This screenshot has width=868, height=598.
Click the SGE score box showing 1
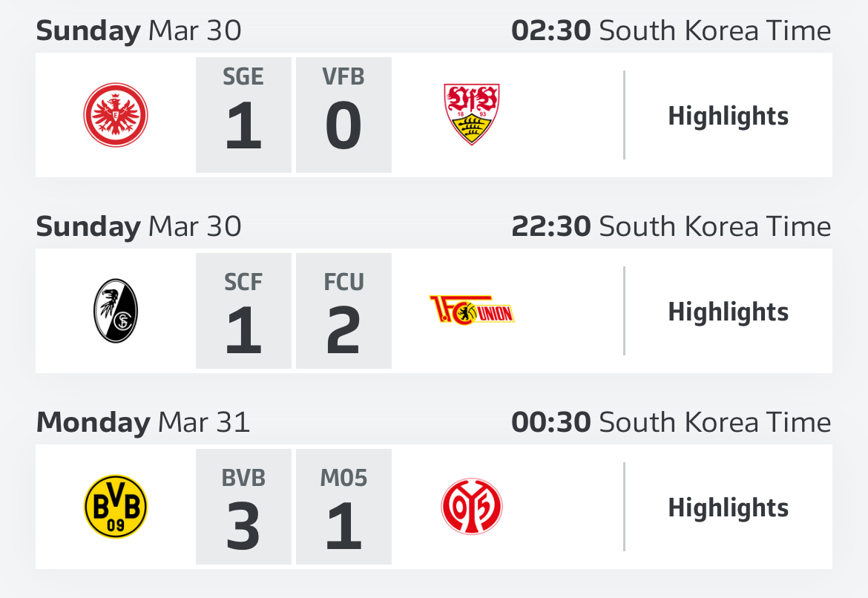[x=243, y=115]
